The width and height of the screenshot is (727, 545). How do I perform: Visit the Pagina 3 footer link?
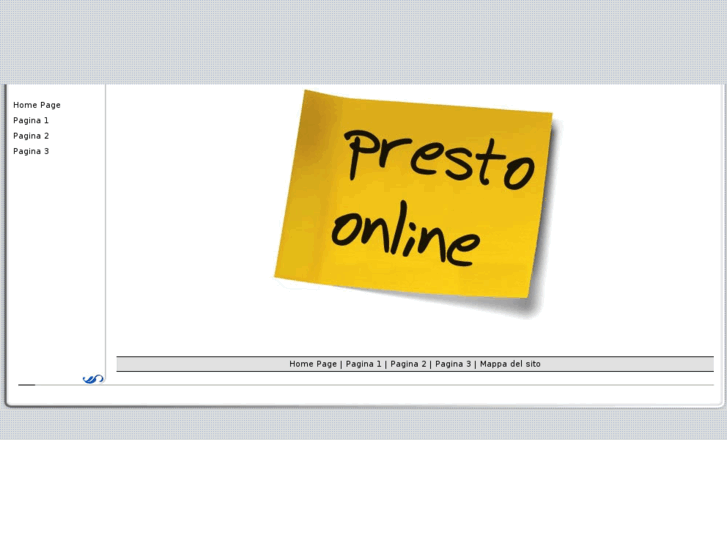[453, 364]
